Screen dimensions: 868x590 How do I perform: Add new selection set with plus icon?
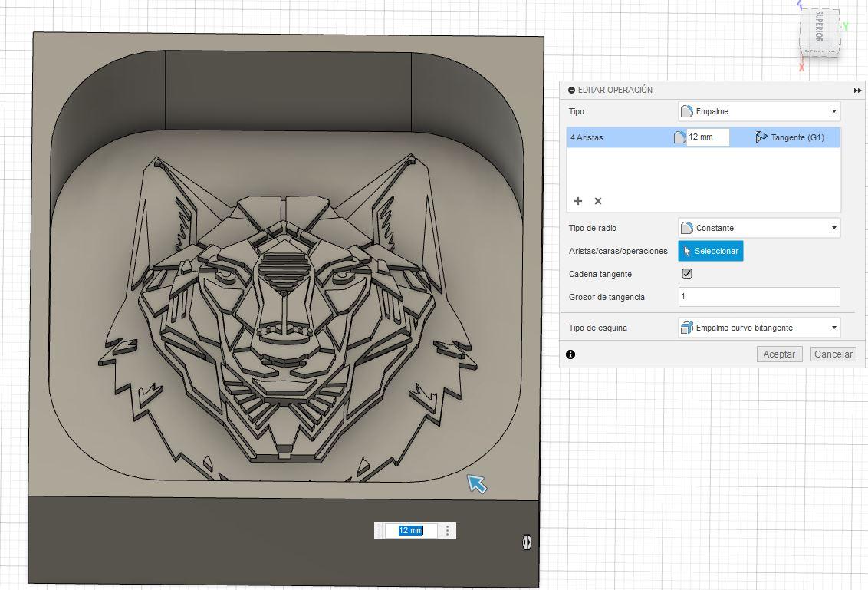point(578,201)
